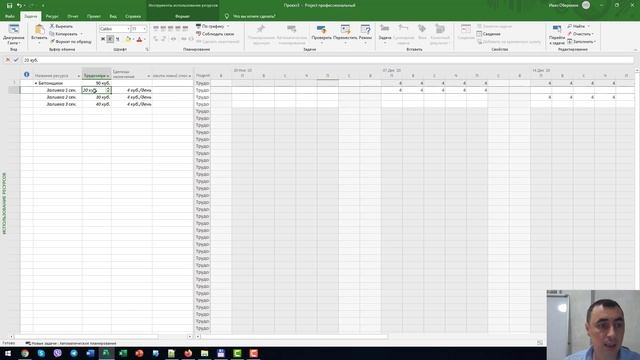
Task: Switch to the Вид ribbon tab
Action: pos(113,16)
